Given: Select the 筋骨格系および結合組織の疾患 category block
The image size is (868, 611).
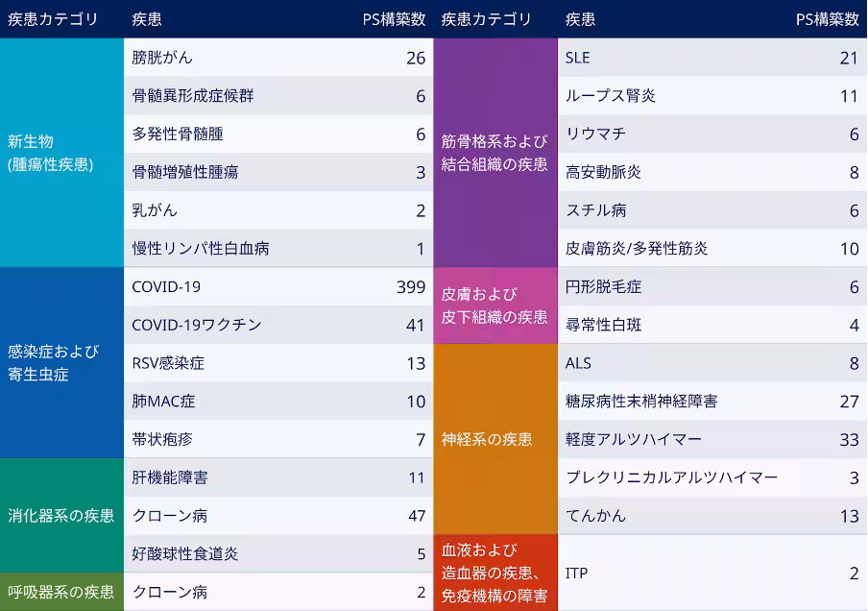Looking at the screenshot, I should point(494,153).
